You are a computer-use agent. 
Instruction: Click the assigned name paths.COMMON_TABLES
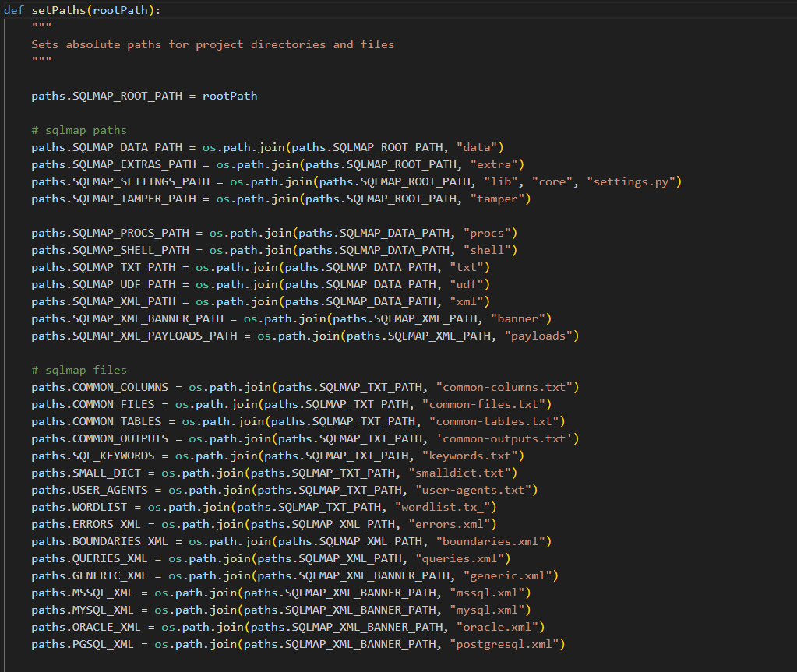tap(97, 421)
